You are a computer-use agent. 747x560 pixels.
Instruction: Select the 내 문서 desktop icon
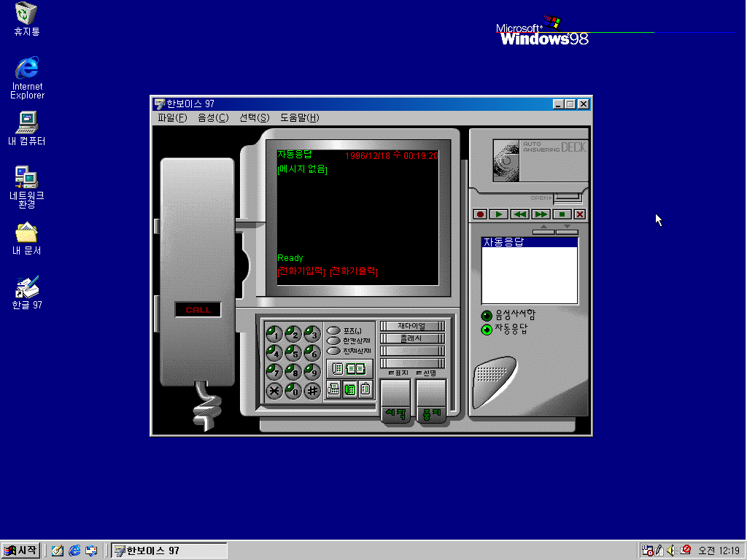[x=27, y=238]
